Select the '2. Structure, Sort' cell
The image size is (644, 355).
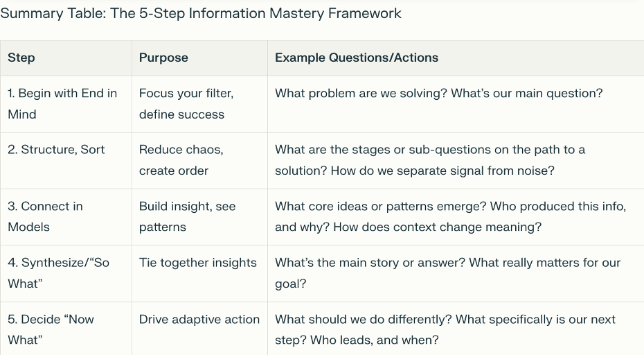pyautogui.click(x=56, y=149)
